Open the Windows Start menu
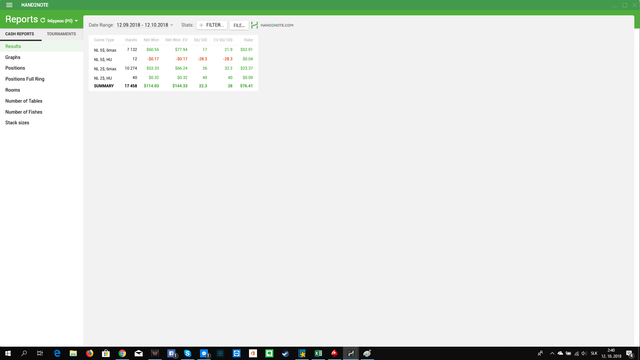The width and height of the screenshot is (640, 360). point(8,353)
